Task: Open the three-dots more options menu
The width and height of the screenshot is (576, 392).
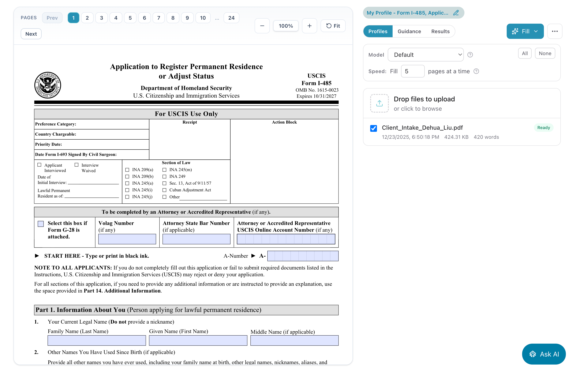Action: click(x=555, y=31)
